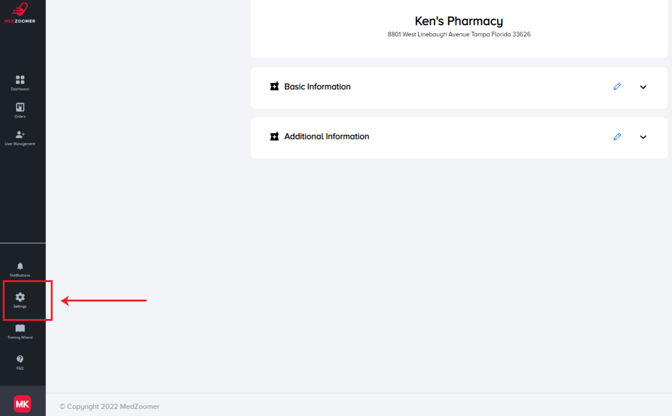Click the icon beside Basic Information
The image size is (672, 416).
point(274,87)
